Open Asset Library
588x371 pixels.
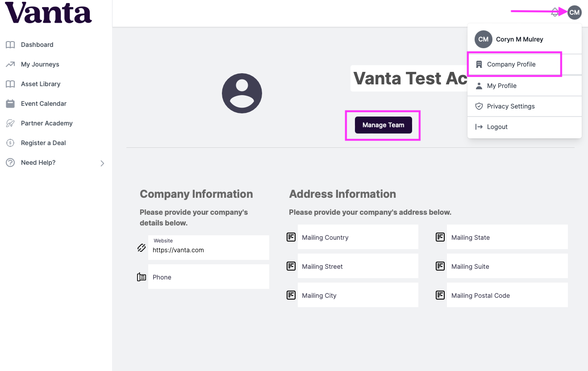[x=41, y=84]
